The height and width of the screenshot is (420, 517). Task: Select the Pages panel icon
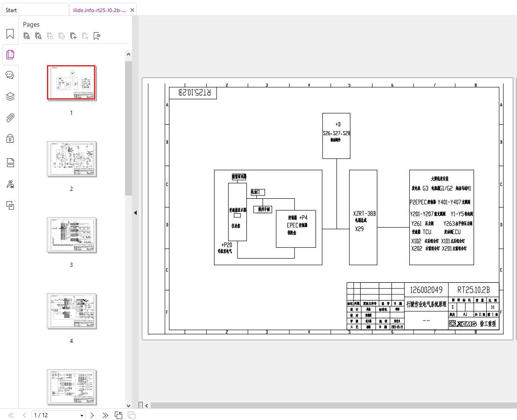10,55
